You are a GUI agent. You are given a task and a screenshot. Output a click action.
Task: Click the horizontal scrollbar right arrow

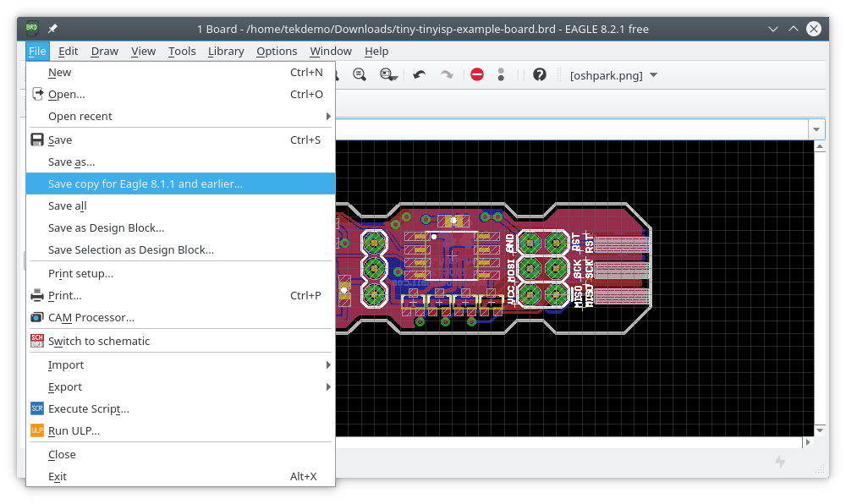point(808,442)
